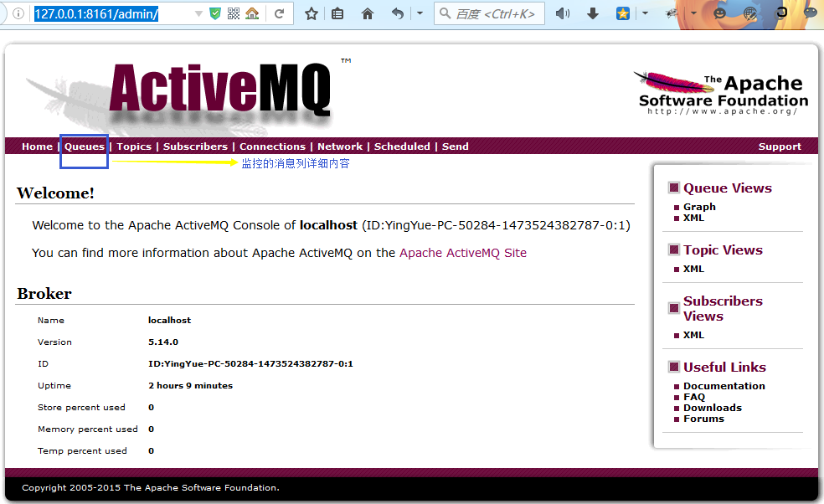Open the Network menu item

[340, 147]
